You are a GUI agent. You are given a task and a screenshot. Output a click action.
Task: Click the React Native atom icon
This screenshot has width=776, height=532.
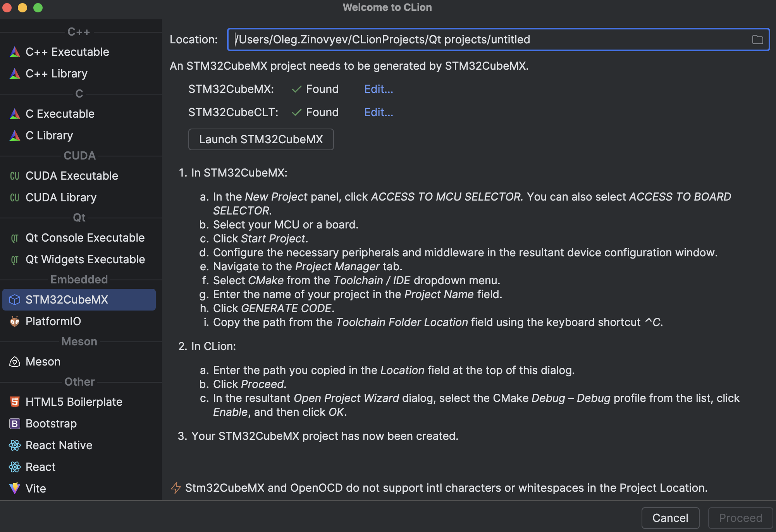[x=15, y=445]
